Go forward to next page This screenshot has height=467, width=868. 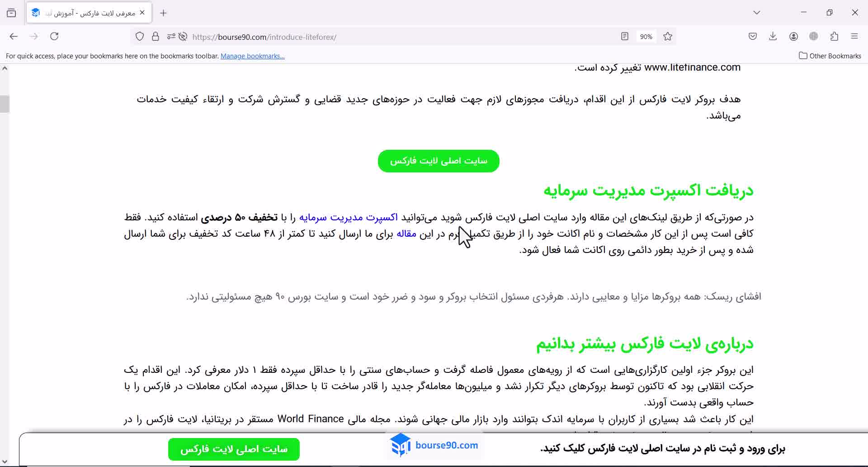tap(34, 37)
